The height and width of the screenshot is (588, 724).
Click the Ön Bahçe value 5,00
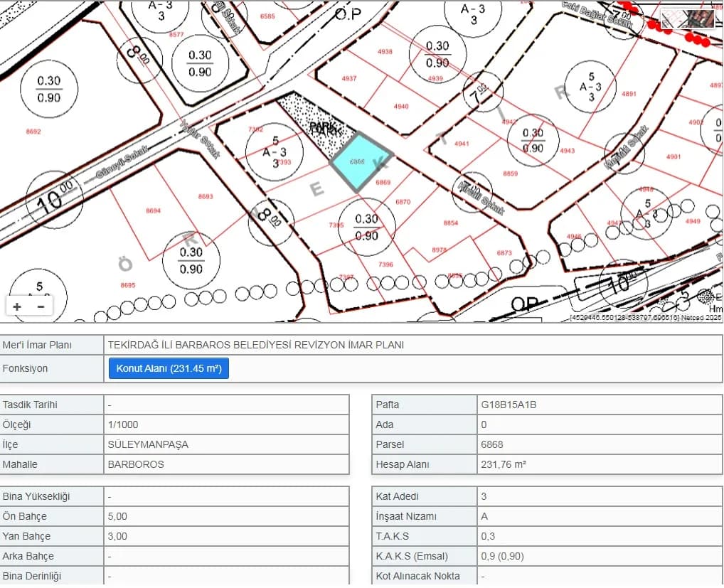[x=117, y=516]
